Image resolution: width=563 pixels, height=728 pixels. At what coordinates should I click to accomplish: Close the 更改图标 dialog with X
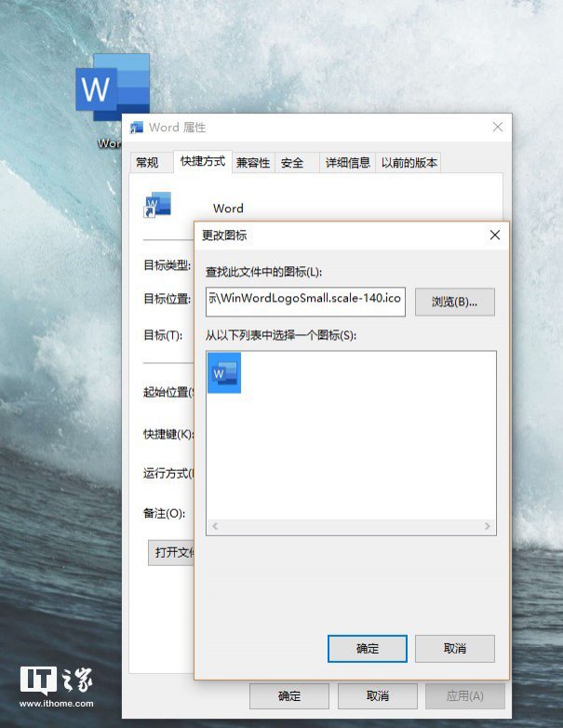tap(495, 235)
